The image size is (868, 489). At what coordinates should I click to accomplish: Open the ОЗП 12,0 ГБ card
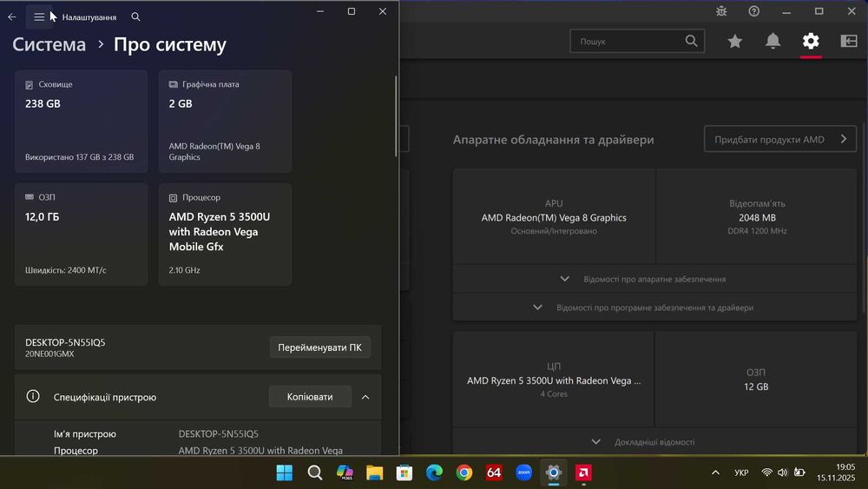coord(82,235)
